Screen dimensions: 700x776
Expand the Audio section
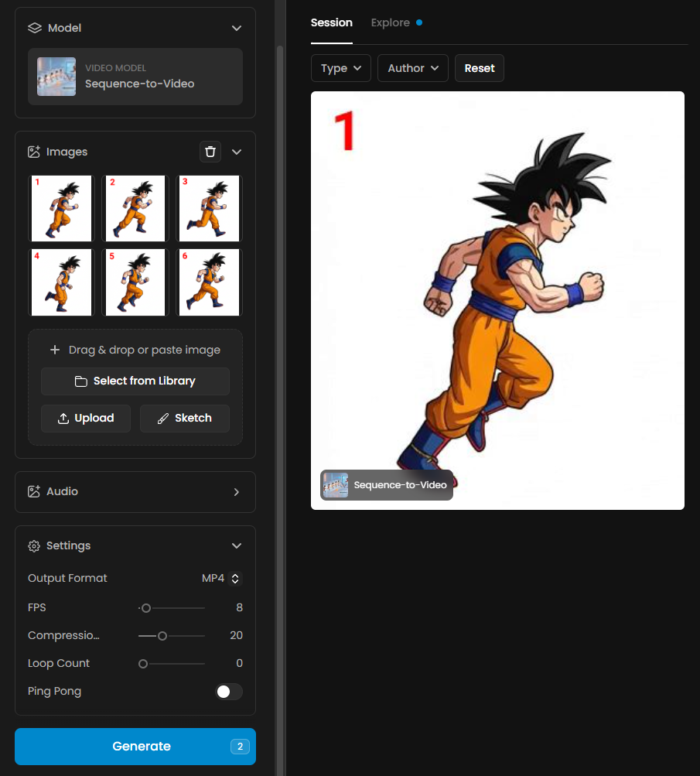[237, 492]
